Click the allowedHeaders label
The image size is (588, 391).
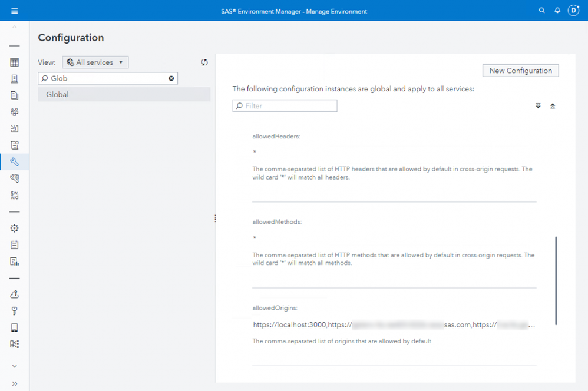[x=276, y=137]
